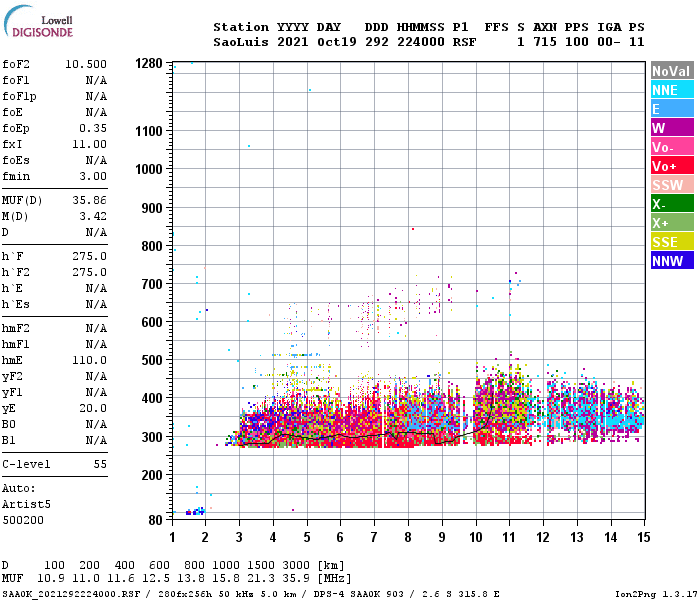Click the NNE cyan legend swatch
Screen dimensions: 700x600
(672, 90)
